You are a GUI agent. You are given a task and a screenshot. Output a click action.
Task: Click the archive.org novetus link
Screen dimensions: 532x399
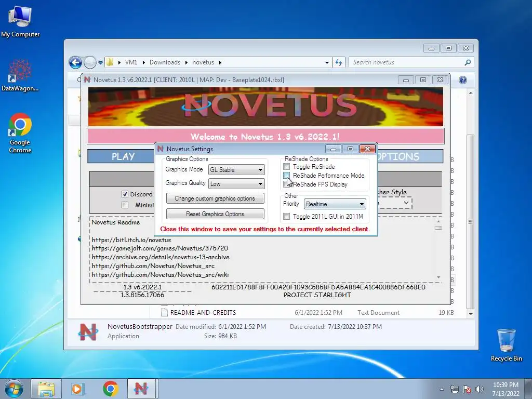(x=160, y=257)
